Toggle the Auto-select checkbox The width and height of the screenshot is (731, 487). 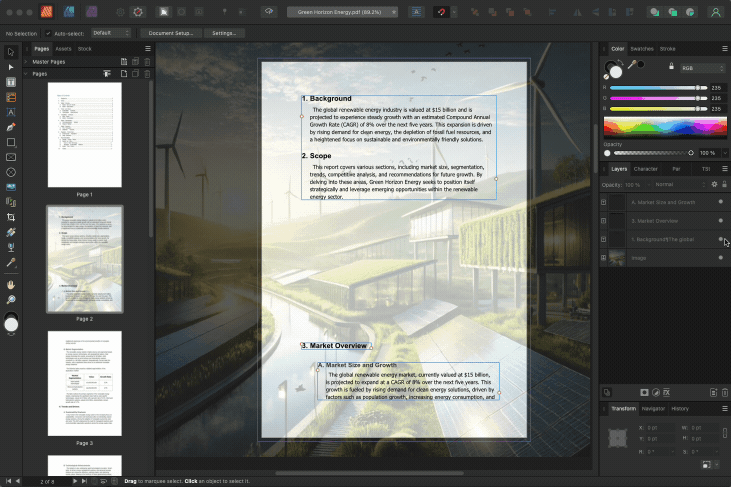coord(48,33)
